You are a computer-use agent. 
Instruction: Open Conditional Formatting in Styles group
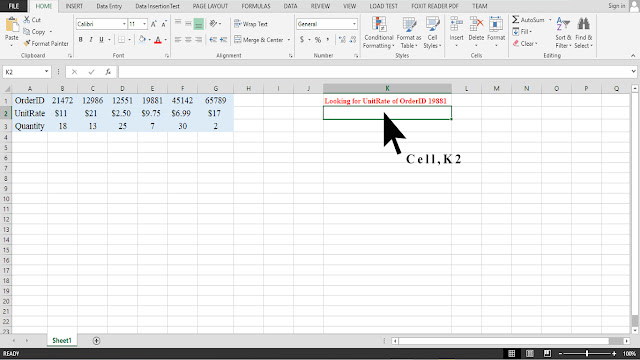coord(379,33)
